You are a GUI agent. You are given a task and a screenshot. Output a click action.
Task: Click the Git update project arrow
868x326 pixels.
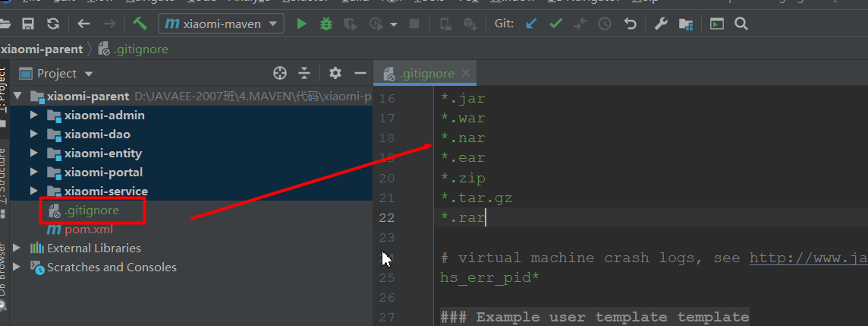(x=531, y=24)
